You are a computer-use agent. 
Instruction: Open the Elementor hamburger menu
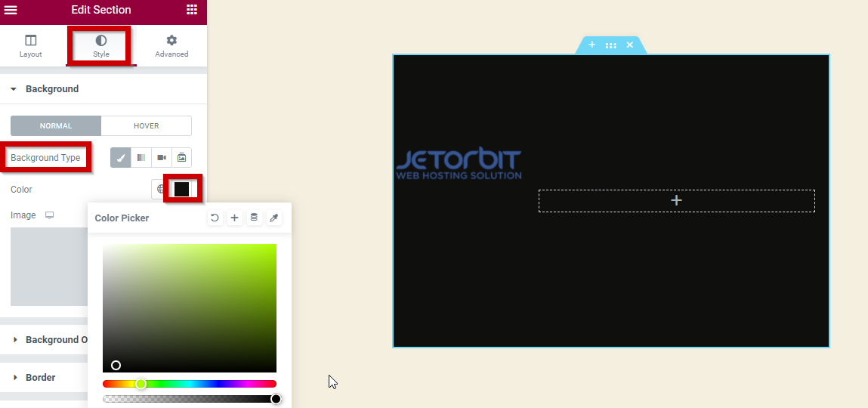pos(11,10)
